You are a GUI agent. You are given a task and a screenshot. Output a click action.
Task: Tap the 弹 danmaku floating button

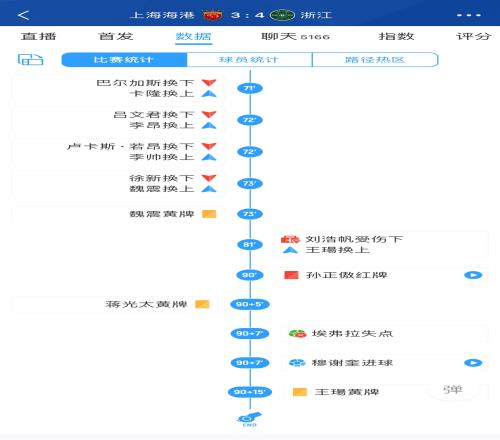(453, 389)
